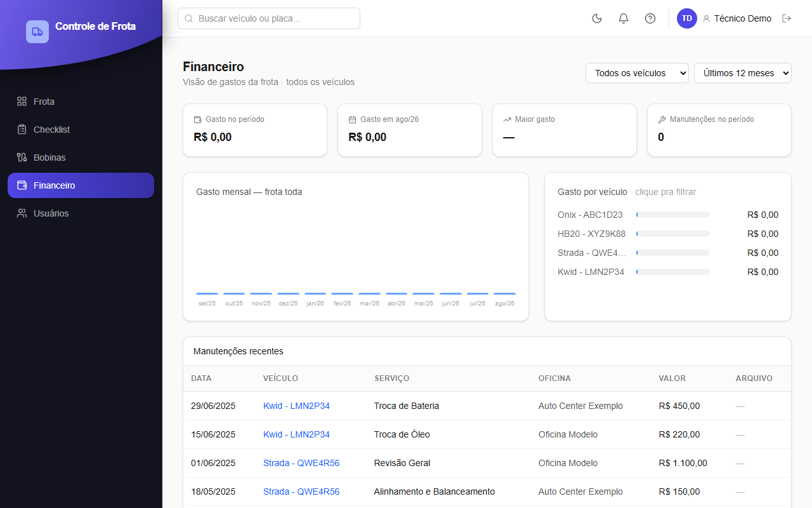Open Strada - QWE4R56 link dated 01/06/2025
Image resolution: width=812 pixels, height=508 pixels.
[x=301, y=463]
